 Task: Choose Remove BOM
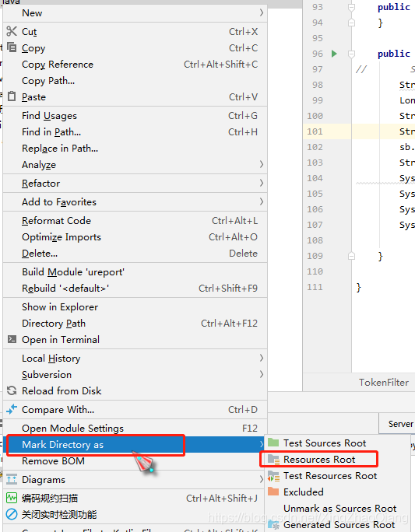(x=135, y=460)
